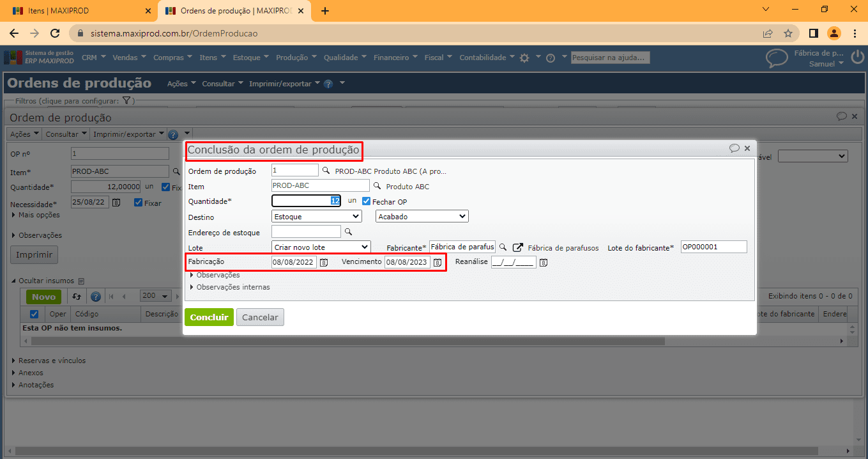Open Fabricante record in new window icon
This screenshot has height=459, width=868.
click(x=518, y=247)
